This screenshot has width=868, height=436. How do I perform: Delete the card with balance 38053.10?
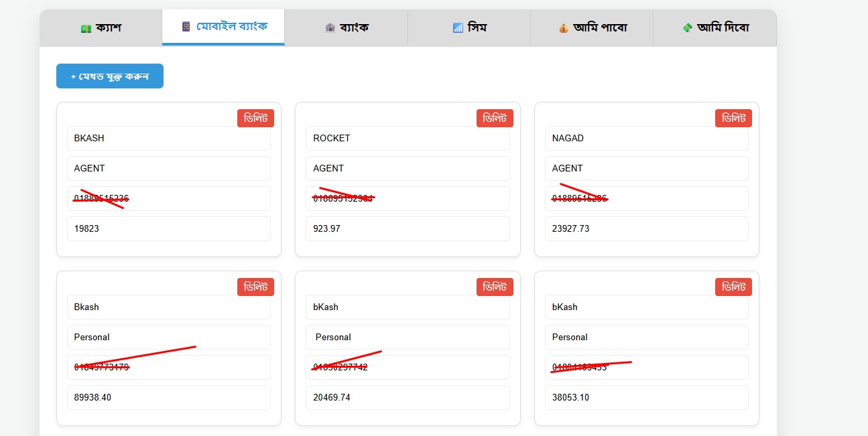(733, 287)
